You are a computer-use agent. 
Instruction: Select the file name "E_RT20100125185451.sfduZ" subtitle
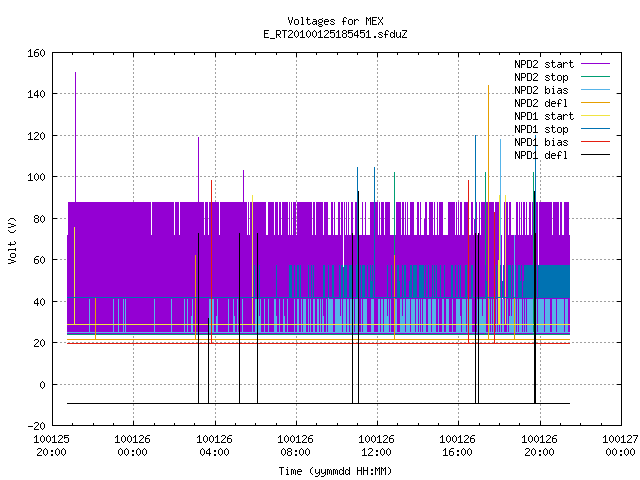335,34
